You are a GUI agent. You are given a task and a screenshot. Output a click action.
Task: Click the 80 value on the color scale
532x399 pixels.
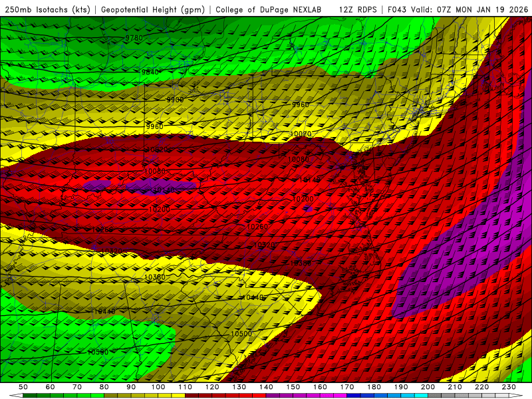point(104,387)
